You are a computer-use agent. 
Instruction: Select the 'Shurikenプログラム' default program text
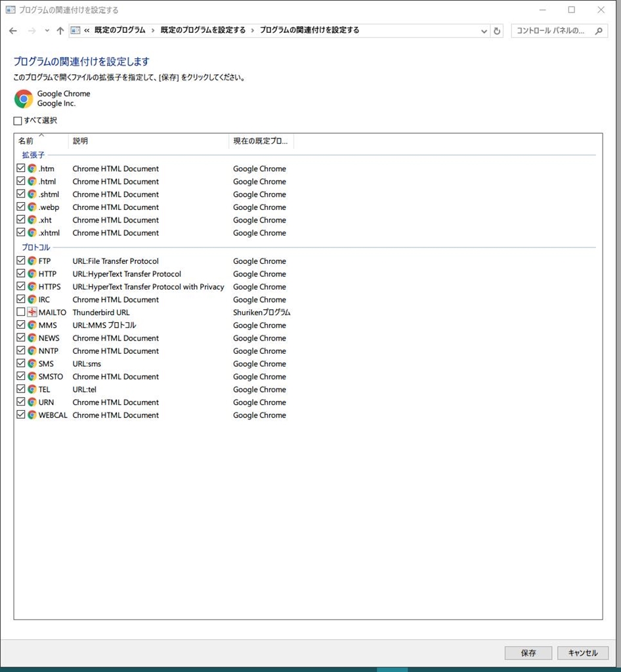pyautogui.click(x=262, y=312)
